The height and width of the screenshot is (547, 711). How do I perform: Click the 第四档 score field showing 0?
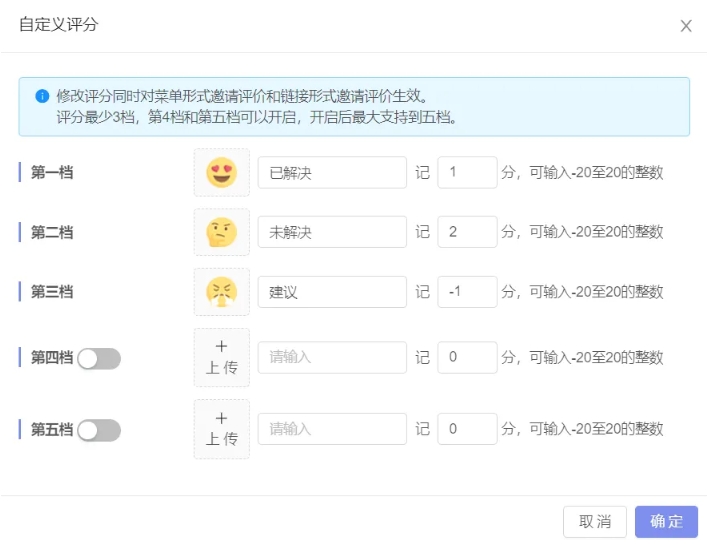point(467,357)
